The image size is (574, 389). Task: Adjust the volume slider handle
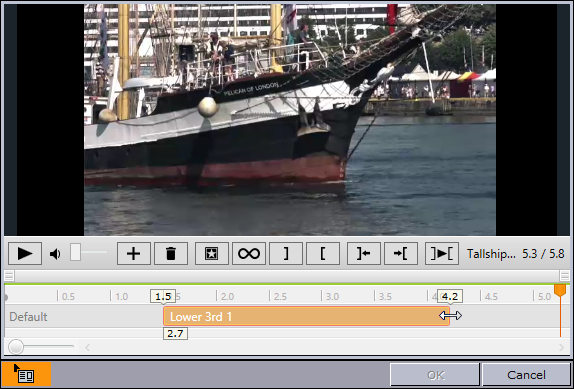pyautogui.click(x=75, y=252)
